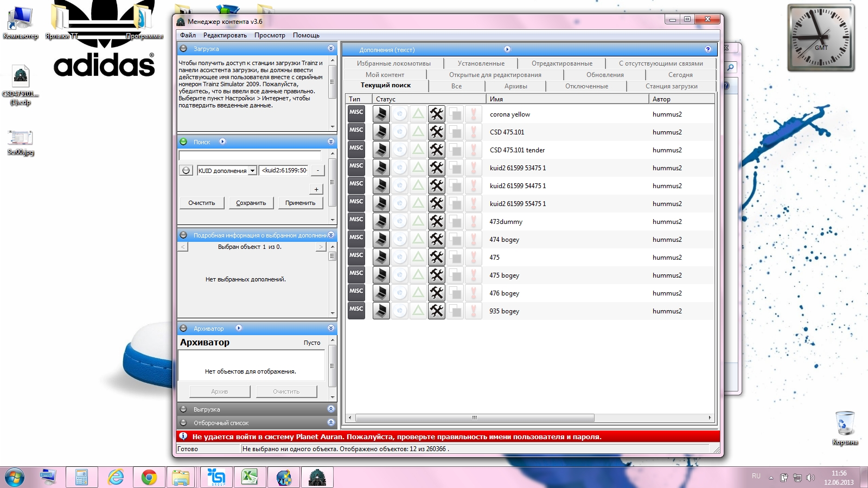Screen dimensions: 868x488
Task: Open the KUID дополнения filter dropdown
Action: point(252,171)
